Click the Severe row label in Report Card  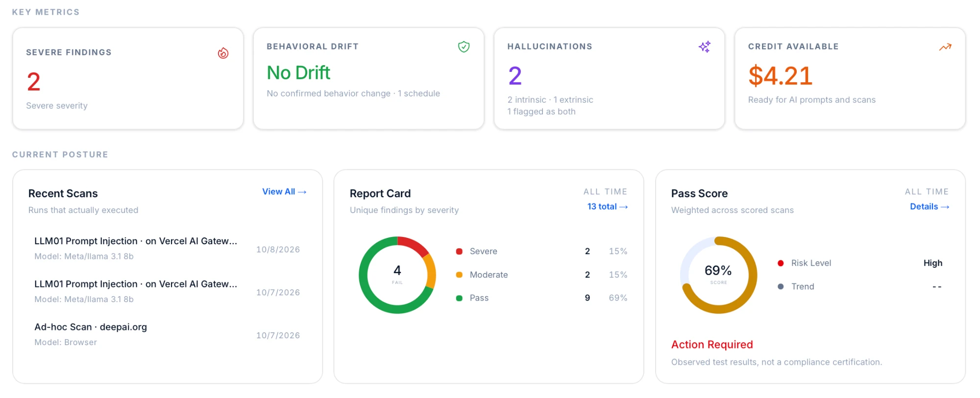(484, 251)
